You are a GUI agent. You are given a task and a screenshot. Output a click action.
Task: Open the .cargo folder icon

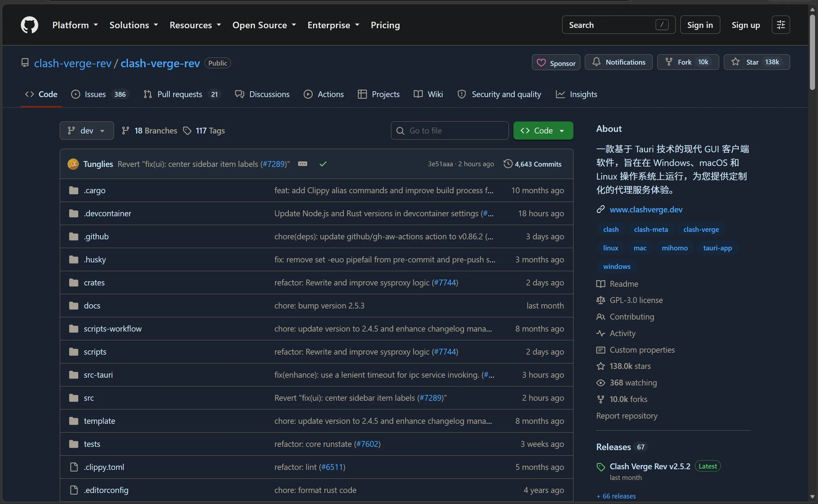click(x=74, y=190)
